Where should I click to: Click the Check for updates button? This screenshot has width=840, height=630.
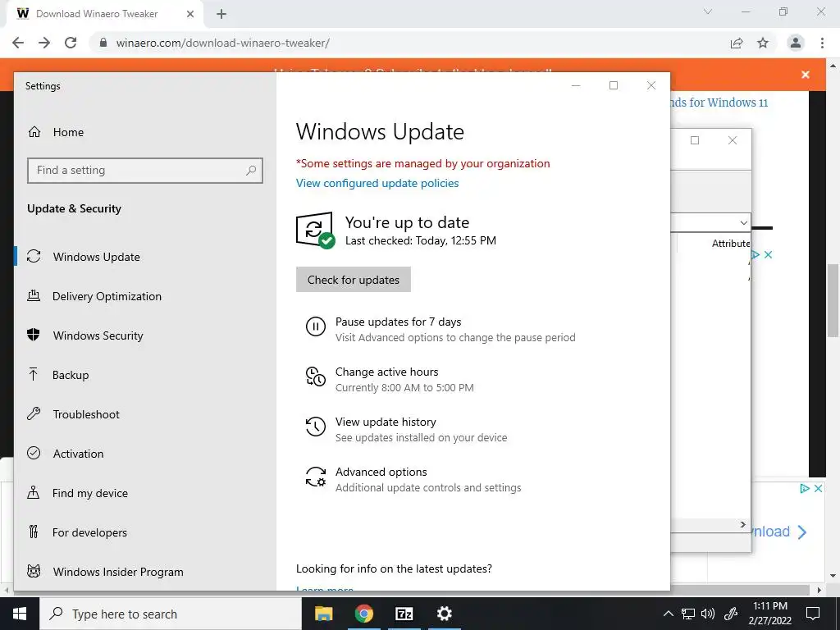(x=354, y=280)
